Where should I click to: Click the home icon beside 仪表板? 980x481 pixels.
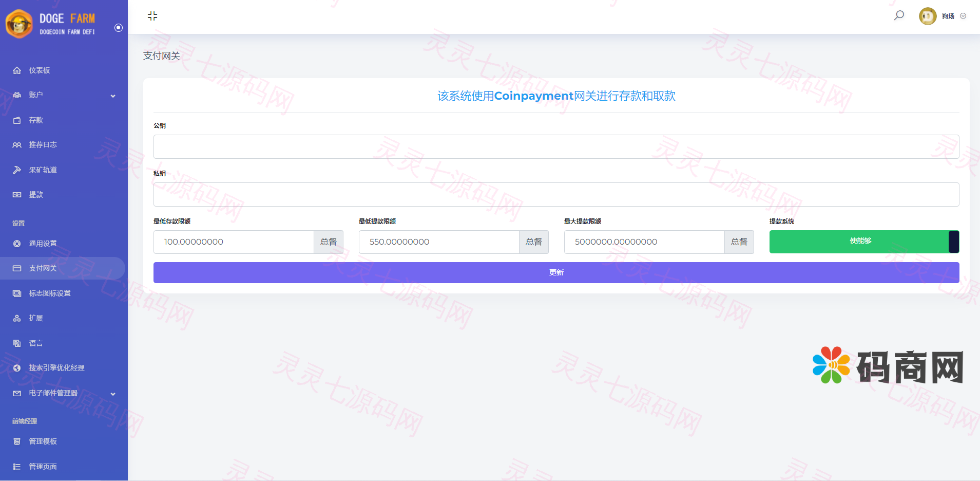[17, 70]
